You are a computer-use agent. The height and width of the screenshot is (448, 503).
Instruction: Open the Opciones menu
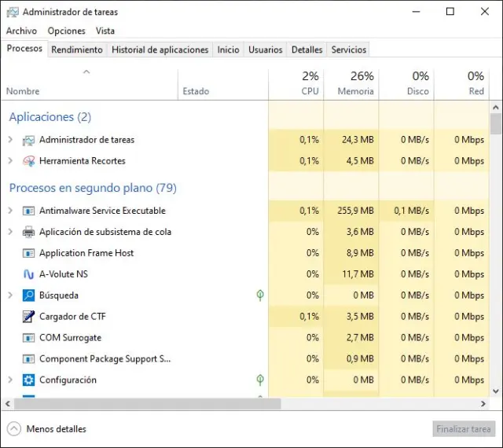click(x=66, y=31)
